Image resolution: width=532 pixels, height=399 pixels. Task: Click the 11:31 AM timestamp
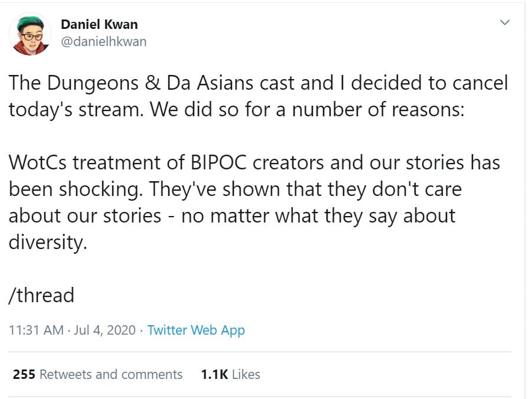pyautogui.click(x=36, y=331)
